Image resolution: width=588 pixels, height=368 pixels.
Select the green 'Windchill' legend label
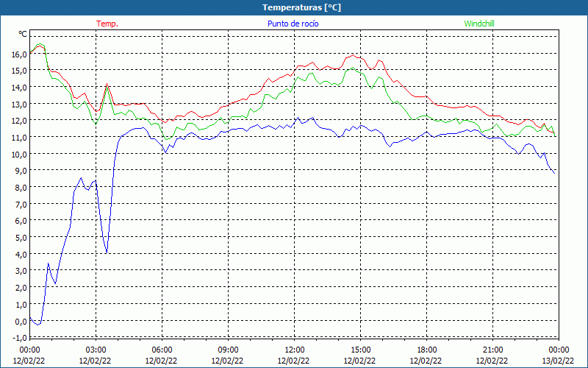[479, 24]
